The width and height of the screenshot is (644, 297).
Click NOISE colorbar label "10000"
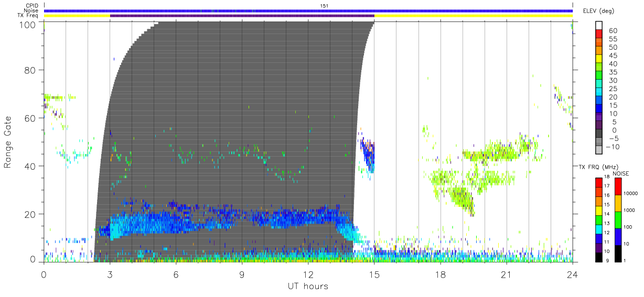(x=630, y=193)
